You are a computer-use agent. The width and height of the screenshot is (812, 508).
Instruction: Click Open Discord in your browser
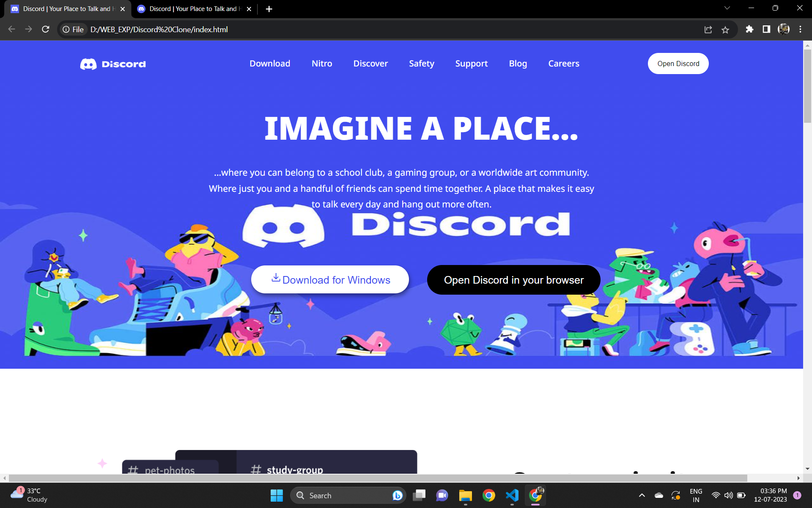(x=513, y=280)
